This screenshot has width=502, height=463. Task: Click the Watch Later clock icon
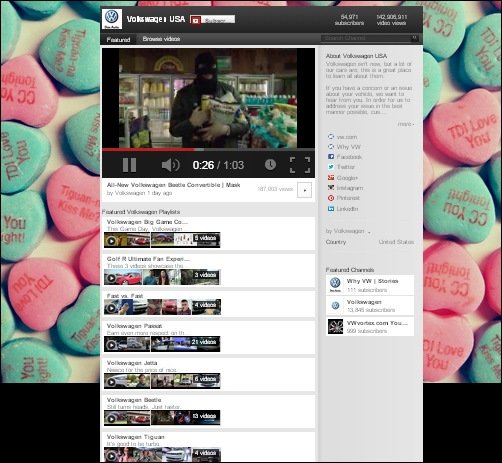coord(270,164)
